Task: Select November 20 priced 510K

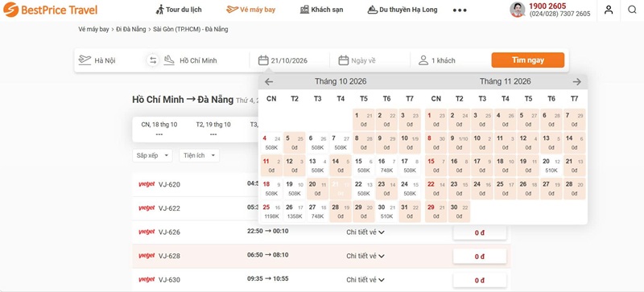Action: (551, 166)
